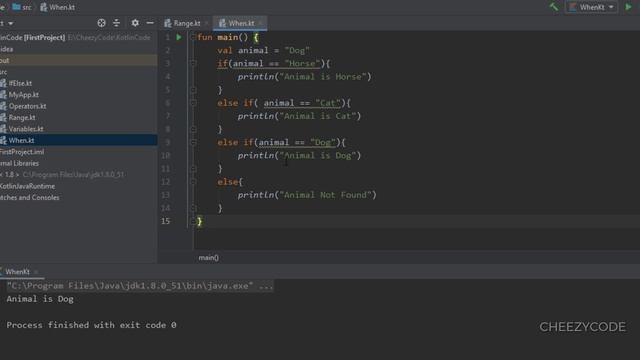This screenshot has height=360, width=640.
Task: Open Variables.kt in the project tree
Action: click(25, 129)
